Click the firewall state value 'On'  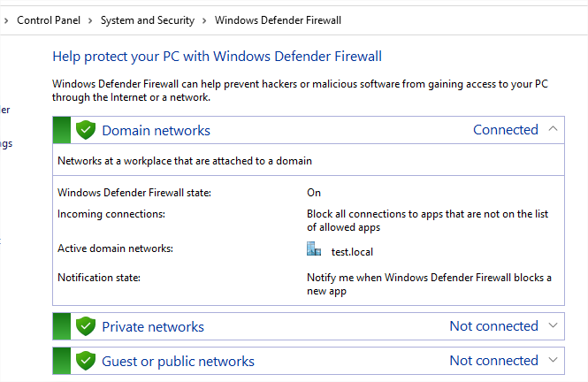tap(314, 193)
